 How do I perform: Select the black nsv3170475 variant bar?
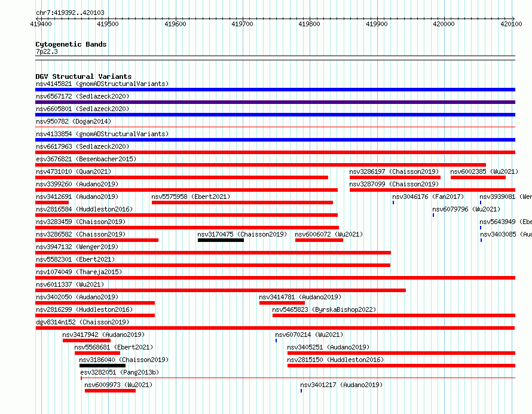pyautogui.click(x=221, y=240)
